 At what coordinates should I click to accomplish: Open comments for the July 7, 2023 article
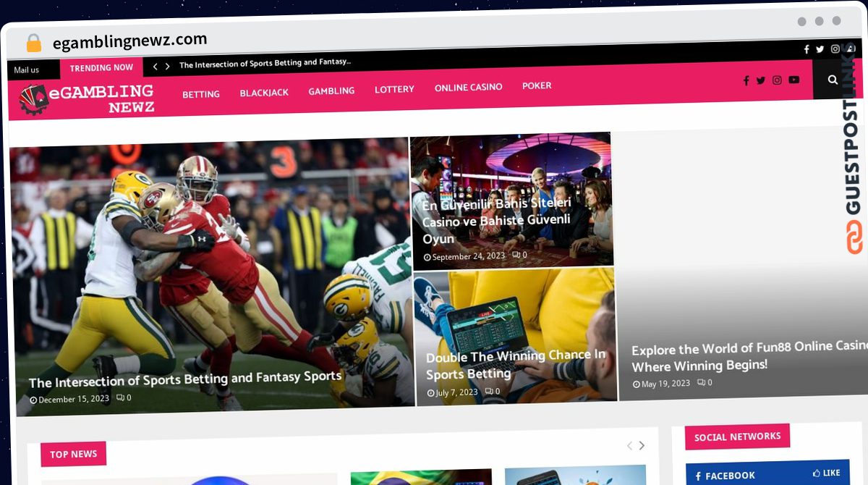(x=492, y=392)
